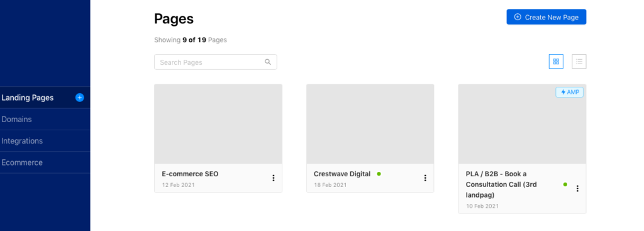The image size is (644, 231).
Task: Click the Pages heading
Action: 174,18
